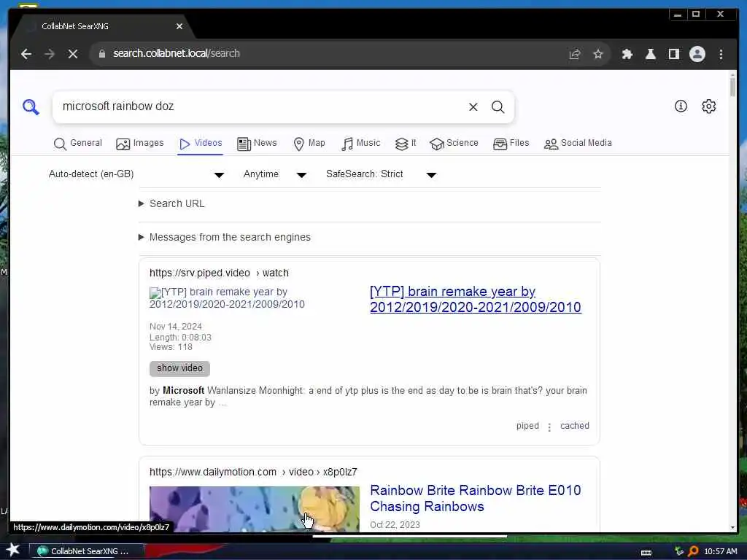Switch to the It category tab
The width and height of the screenshot is (747, 560).
point(406,144)
